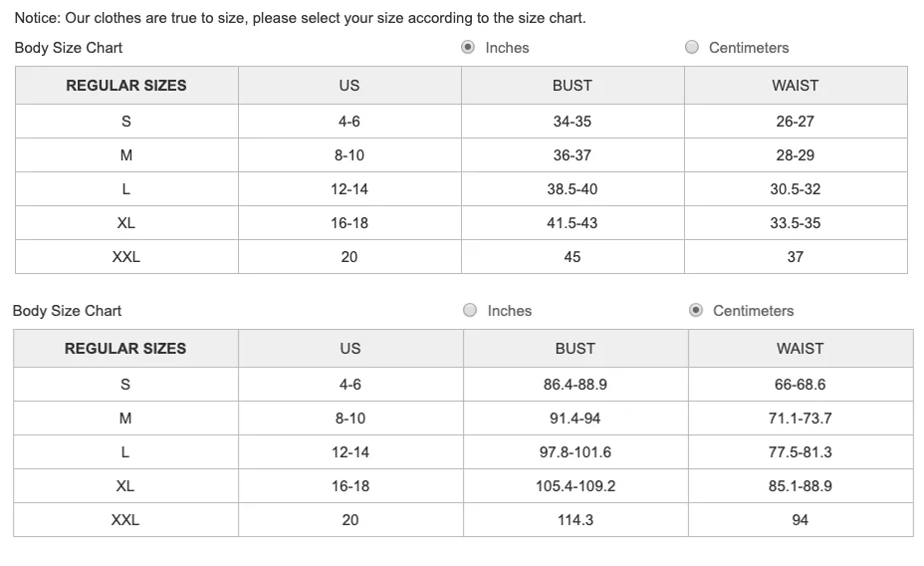Screen dimensions: 924x566
Task: Click the 86.4-88.9 bust measurement cell
Action: click(576, 385)
